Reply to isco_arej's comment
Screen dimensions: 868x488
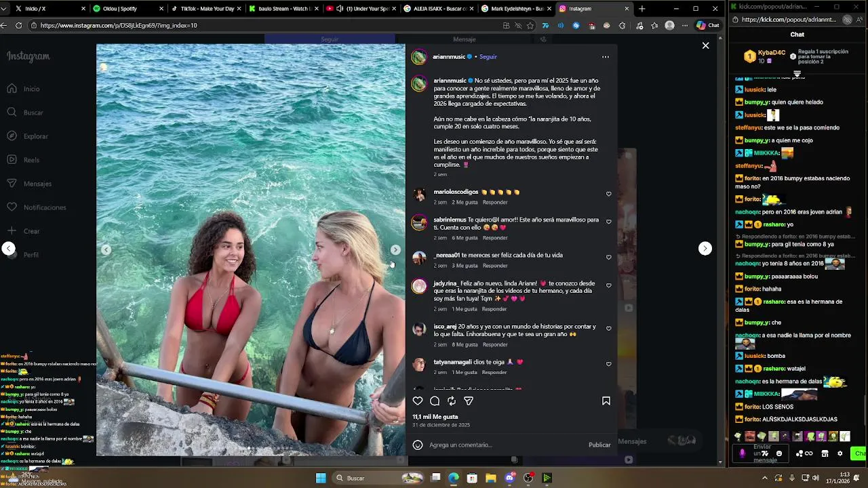pyautogui.click(x=495, y=344)
